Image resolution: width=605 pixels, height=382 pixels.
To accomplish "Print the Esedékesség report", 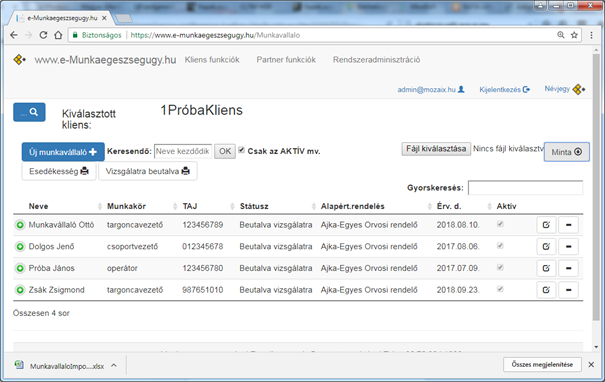I will pyautogui.click(x=59, y=171).
